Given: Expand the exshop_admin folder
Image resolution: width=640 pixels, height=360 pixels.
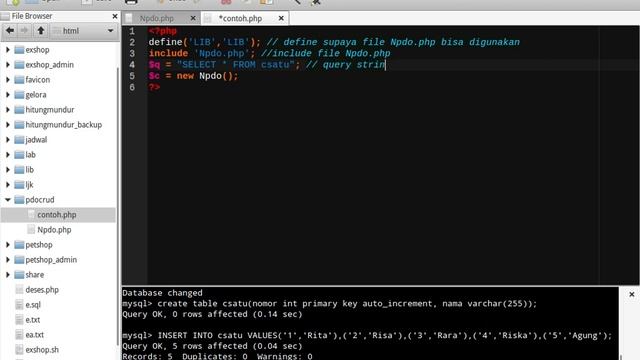Looking at the screenshot, I should coord(8,65).
